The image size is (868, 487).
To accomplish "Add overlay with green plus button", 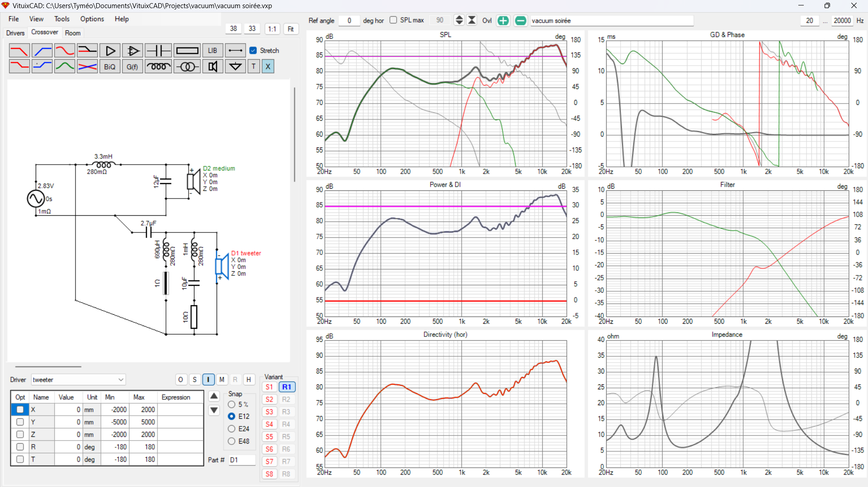I will point(503,21).
